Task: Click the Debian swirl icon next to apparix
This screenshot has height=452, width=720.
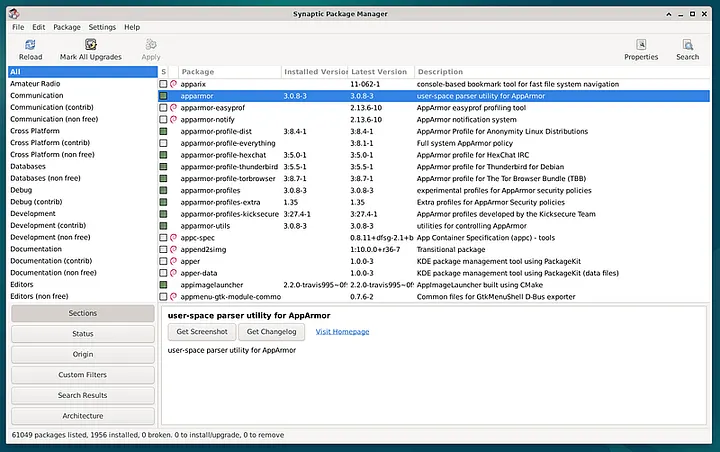Action: tap(173, 84)
